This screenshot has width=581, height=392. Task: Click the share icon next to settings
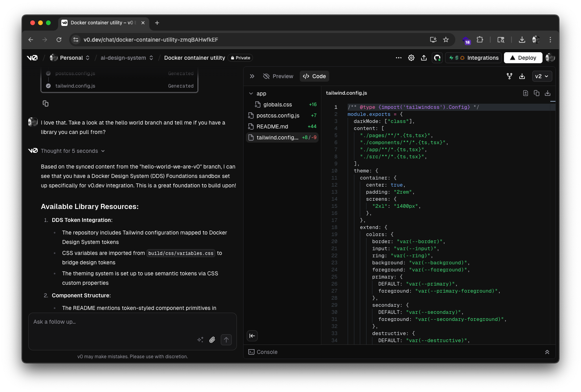tap(424, 58)
